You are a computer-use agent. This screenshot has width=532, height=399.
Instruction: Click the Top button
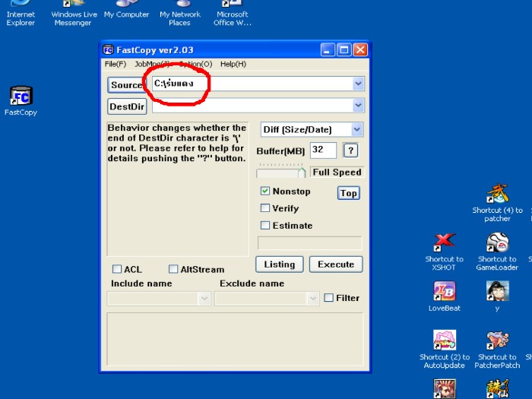pos(348,193)
